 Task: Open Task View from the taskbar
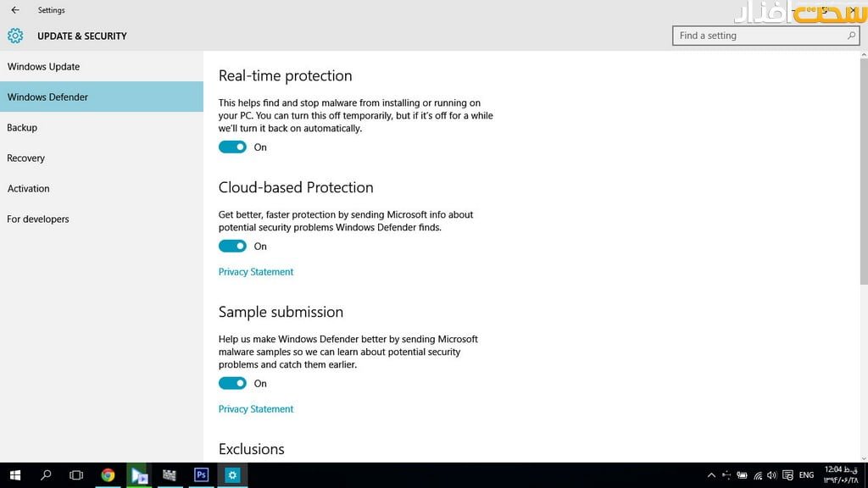click(76, 475)
